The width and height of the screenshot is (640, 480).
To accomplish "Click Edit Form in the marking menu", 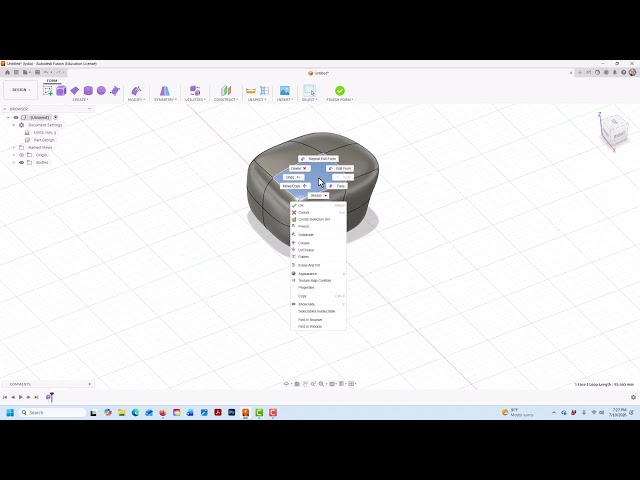I will [340, 169].
